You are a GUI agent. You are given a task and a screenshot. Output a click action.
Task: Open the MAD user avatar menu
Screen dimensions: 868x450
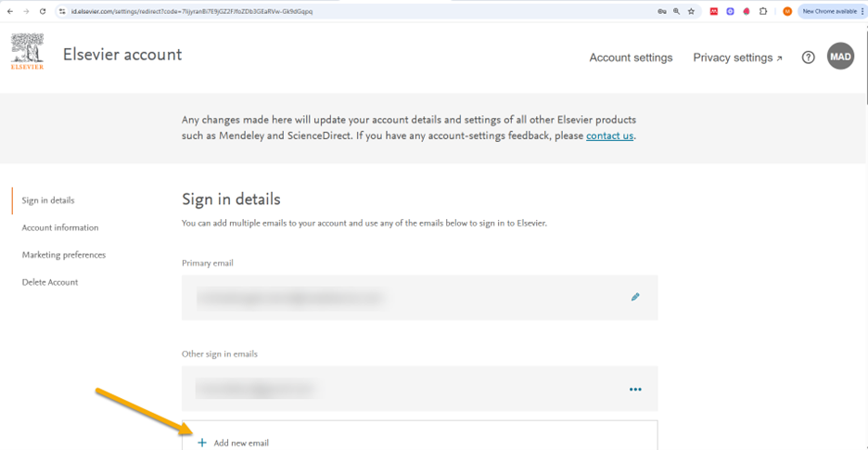tap(840, 57)
